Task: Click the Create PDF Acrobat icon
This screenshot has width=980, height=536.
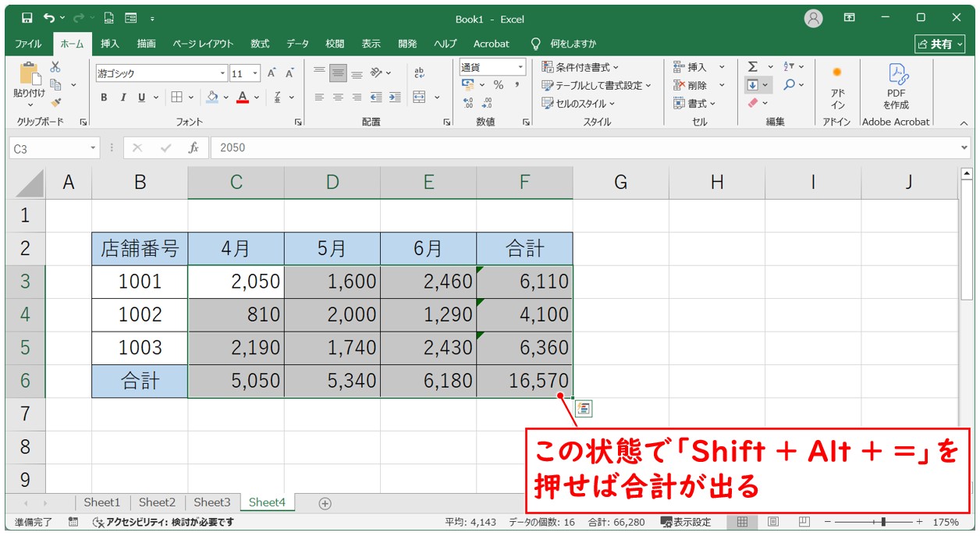Action: pyautogui.click(x=897, y=86)
